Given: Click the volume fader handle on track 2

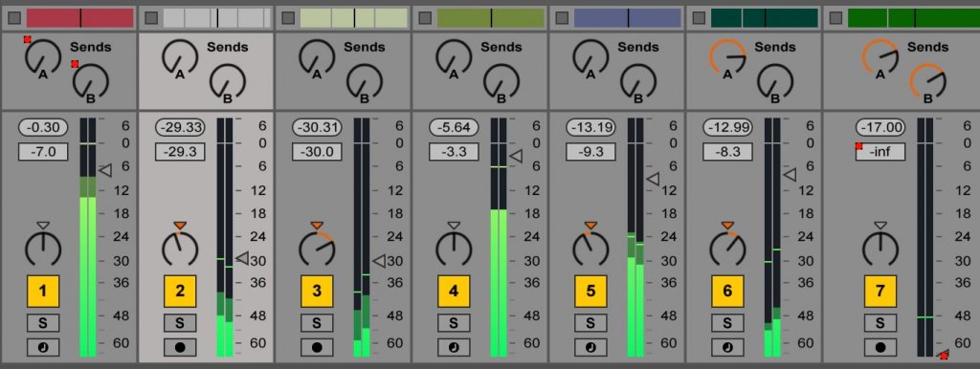Looking at the screenshot, I should pos(242,257).
